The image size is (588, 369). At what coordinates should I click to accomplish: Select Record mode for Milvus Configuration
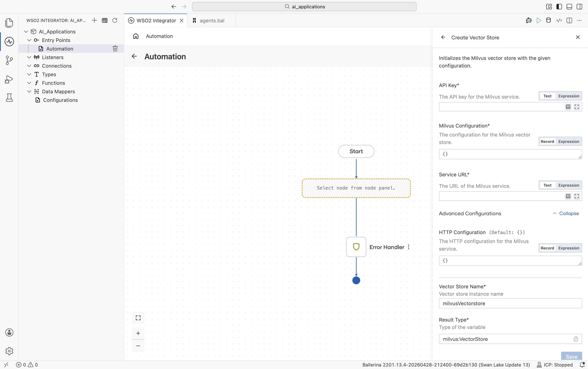pyautogui.click(x=548, y=141)
